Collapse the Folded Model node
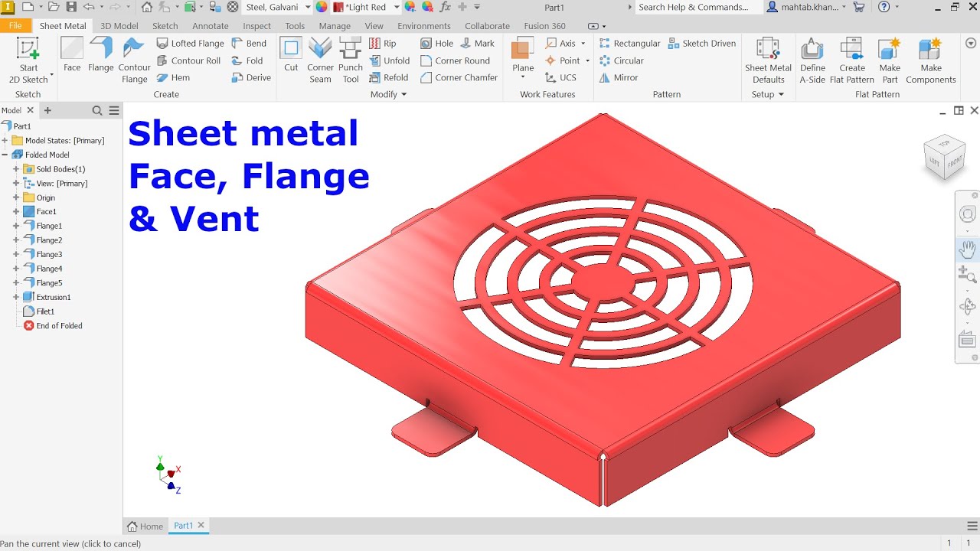Screen dimensions: 980x551 coord(5,155)
